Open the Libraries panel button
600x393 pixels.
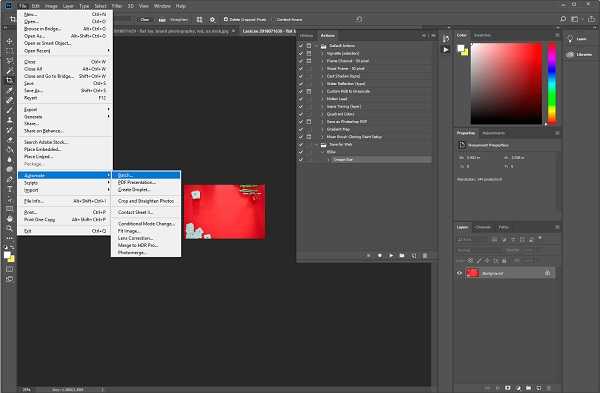click(580, 54)
